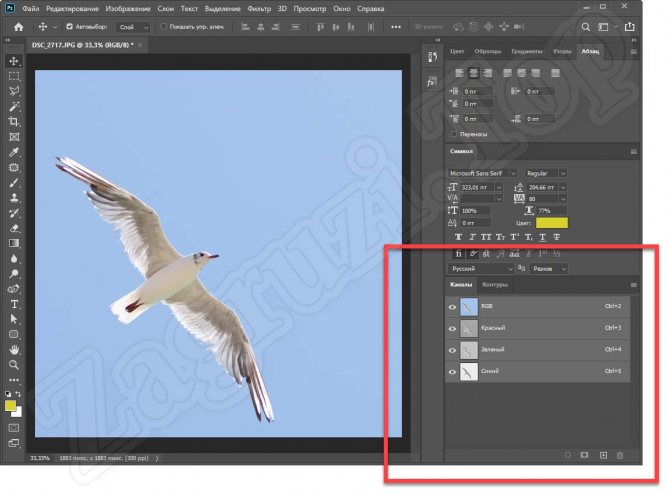Select the Hand tool

pos(14,350)
